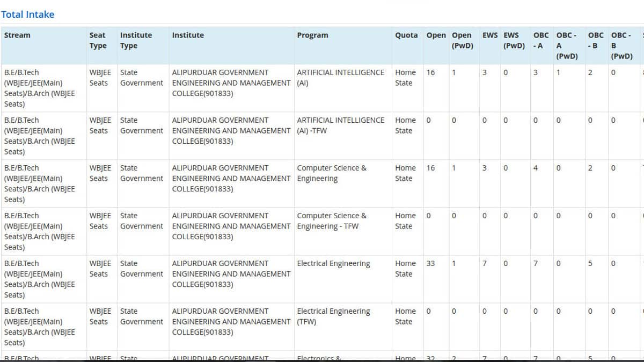
Task: Click the Computer Science & Engineering - TFW cell
Action: coord(332,221)
